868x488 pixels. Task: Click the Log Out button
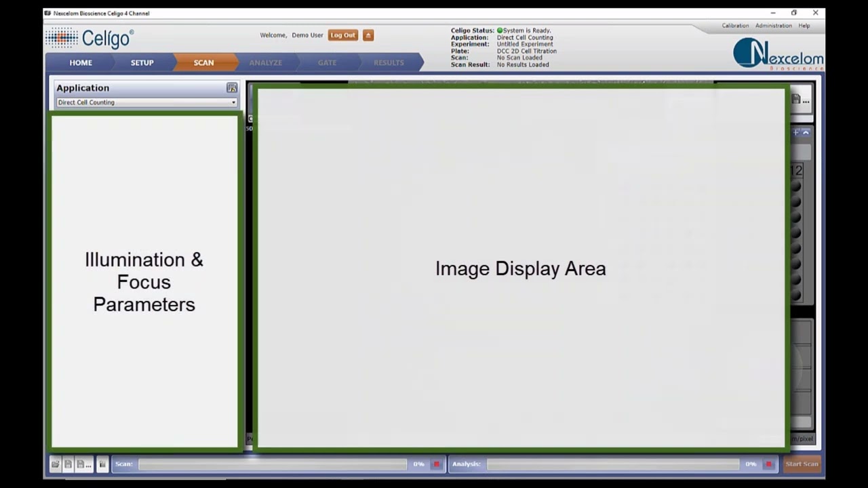click(x=343, y=35)
